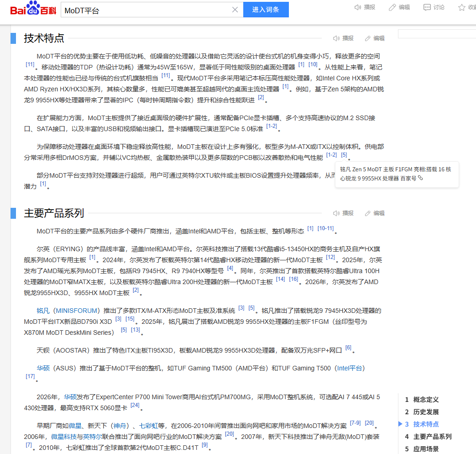Open citation [12] after 14代酷睿HX sentence
476x454 pixels.
tap(330, 258)
